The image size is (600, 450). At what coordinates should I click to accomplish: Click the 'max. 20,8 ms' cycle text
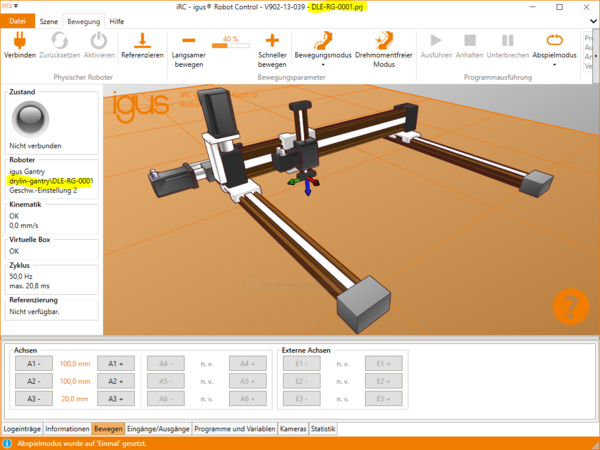[29, 286]
